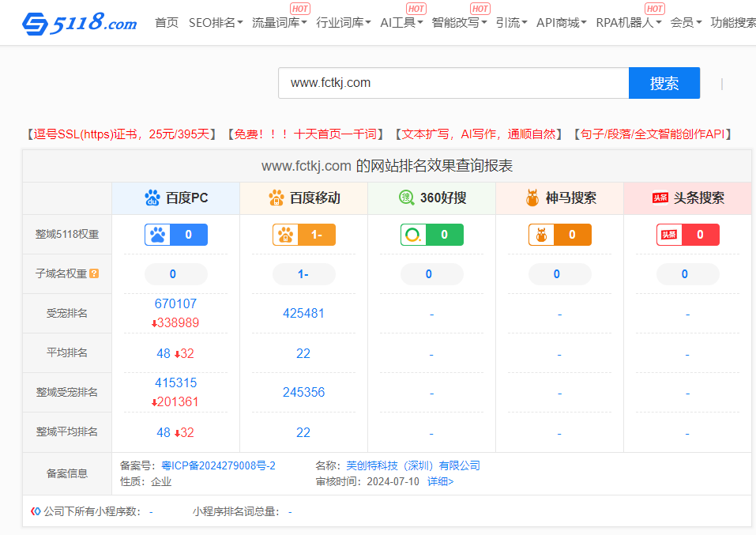This screenshot has height=535, width=756.
Task: Expand the API商城 dropdown menu
Action: click(x=561, y=23)
